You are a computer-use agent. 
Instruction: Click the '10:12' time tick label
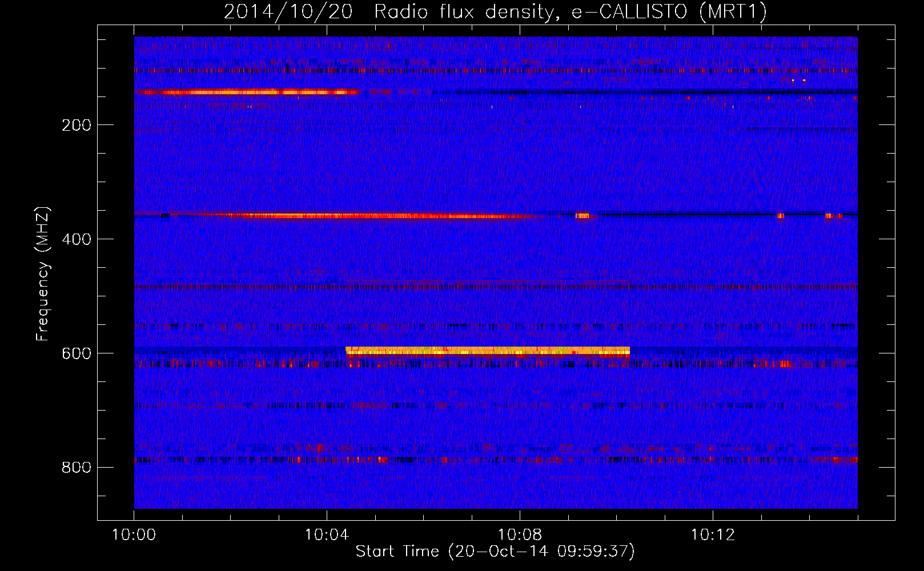(x=713, y=535)
